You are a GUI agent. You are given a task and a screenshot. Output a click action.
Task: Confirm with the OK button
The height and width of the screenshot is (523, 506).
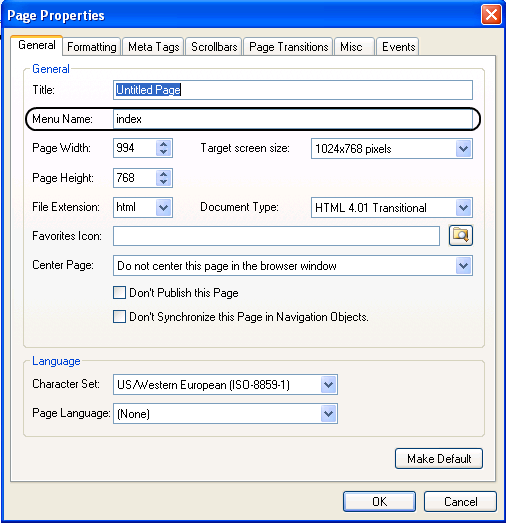click(380, 501)
